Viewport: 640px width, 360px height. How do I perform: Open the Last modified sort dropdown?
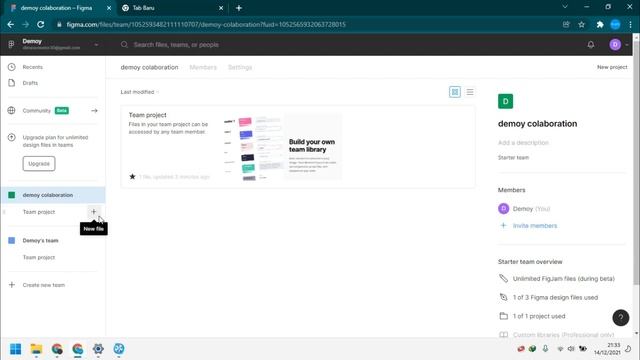pos(140,92)
